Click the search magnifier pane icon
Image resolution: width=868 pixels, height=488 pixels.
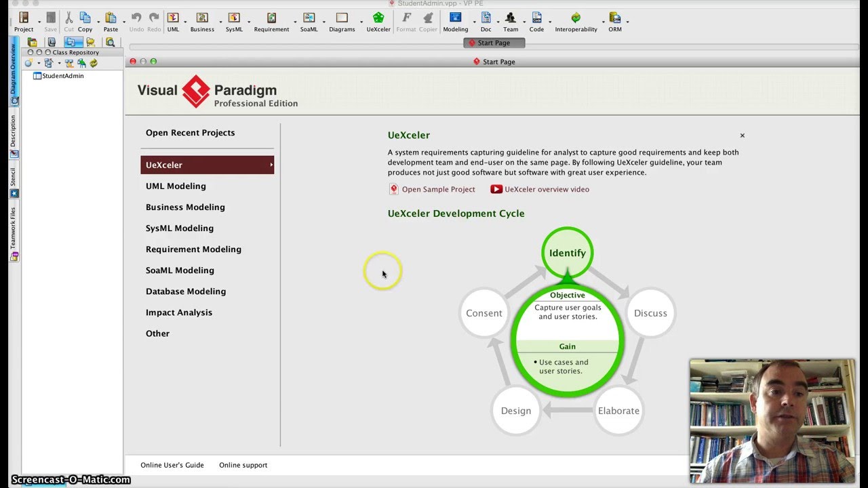click(111, 42)
